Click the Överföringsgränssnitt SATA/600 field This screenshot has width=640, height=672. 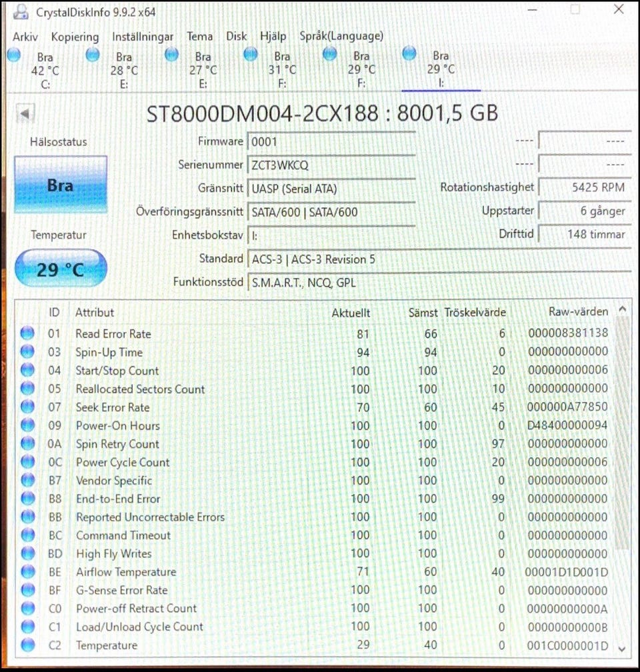(331, 212)
